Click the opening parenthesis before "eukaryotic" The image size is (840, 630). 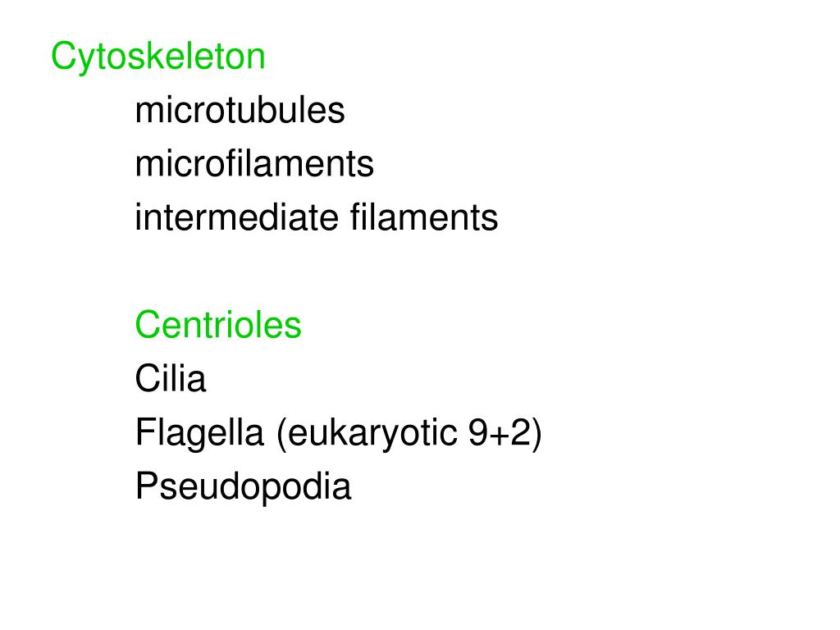point(281,435)
